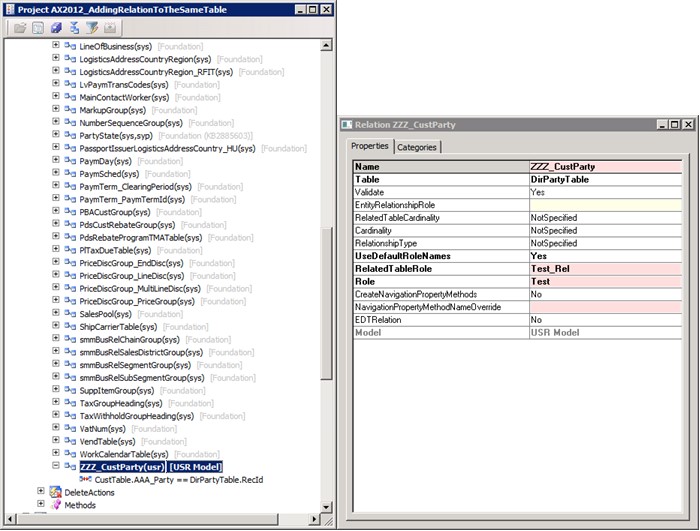Click the DeleteActions node icon

(x=55, y=492)
